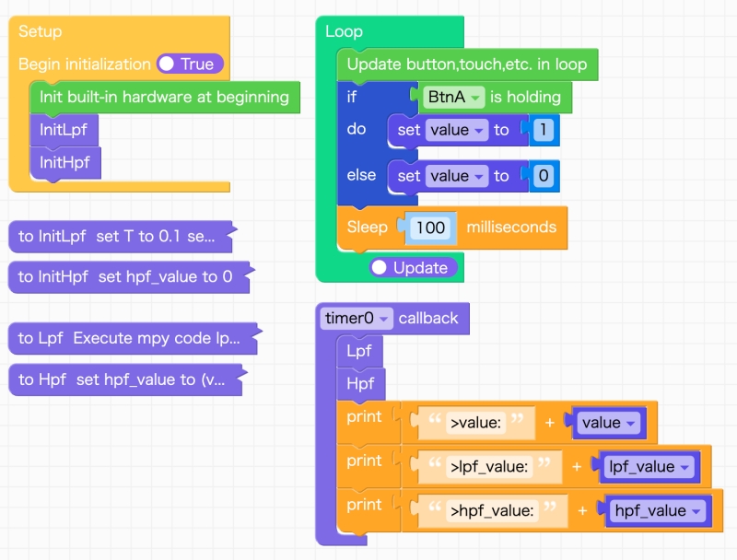Open the BtnA button dropdown
The height and width of the screenshot is (560, 737).
tap(454, 97)
